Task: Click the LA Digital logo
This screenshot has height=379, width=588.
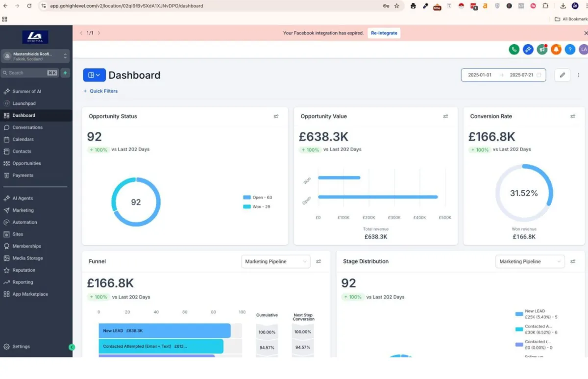Action: pyautogui.click(x=35, y=37)
